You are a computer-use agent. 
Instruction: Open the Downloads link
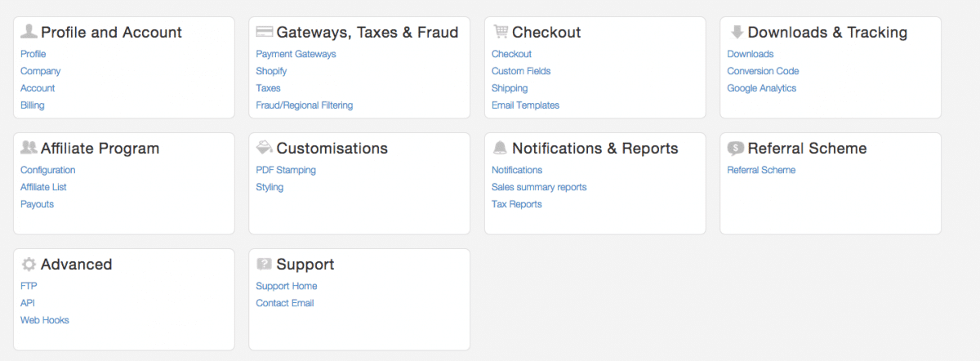[751, 54]
